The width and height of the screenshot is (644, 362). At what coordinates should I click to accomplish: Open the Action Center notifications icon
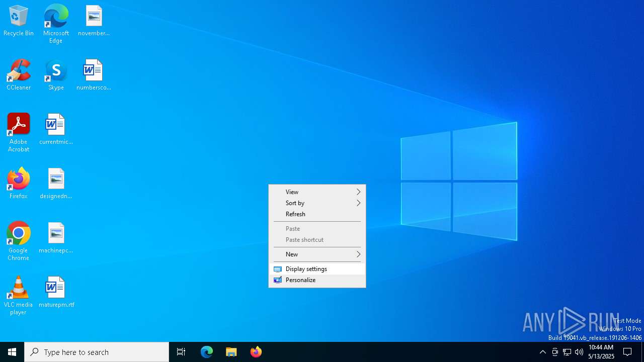tap(627, 352)
